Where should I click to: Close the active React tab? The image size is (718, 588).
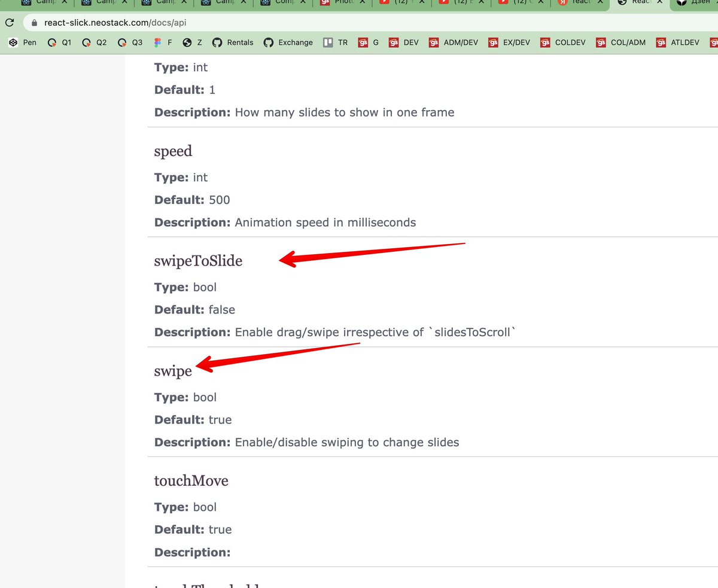[660, 2]
